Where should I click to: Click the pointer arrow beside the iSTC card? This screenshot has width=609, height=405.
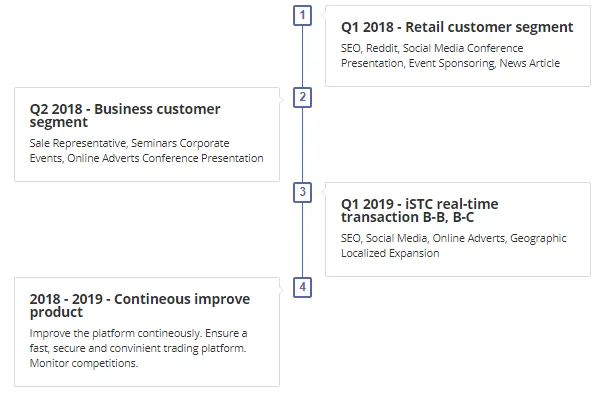pyautogui.click(x=323, y=192)
